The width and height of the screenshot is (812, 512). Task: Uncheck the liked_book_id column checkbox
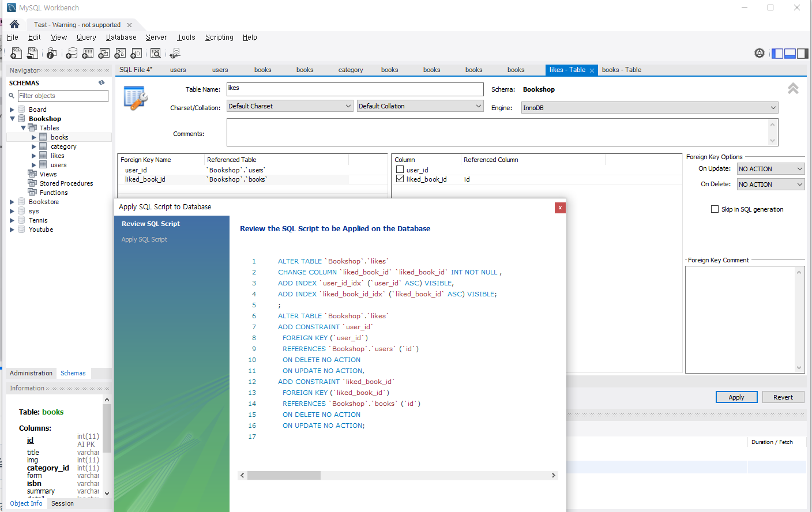tap(400, 179)
